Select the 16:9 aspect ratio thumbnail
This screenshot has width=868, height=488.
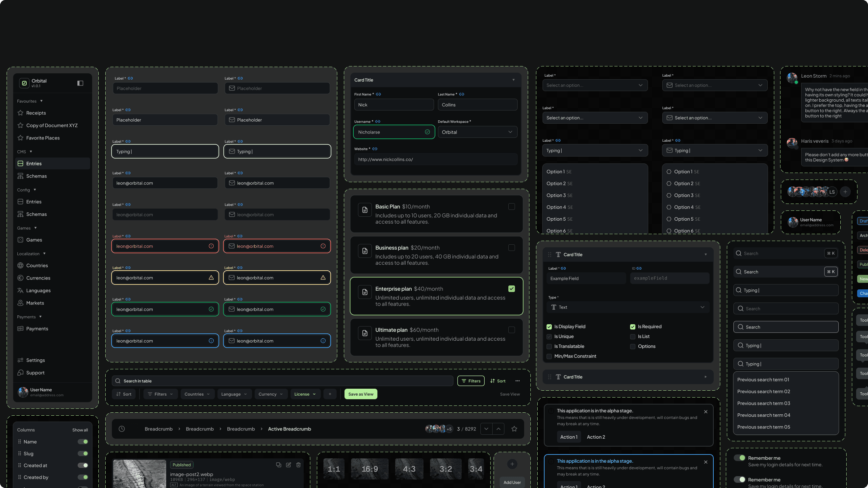pyautogui.click(x=369, y=469)
